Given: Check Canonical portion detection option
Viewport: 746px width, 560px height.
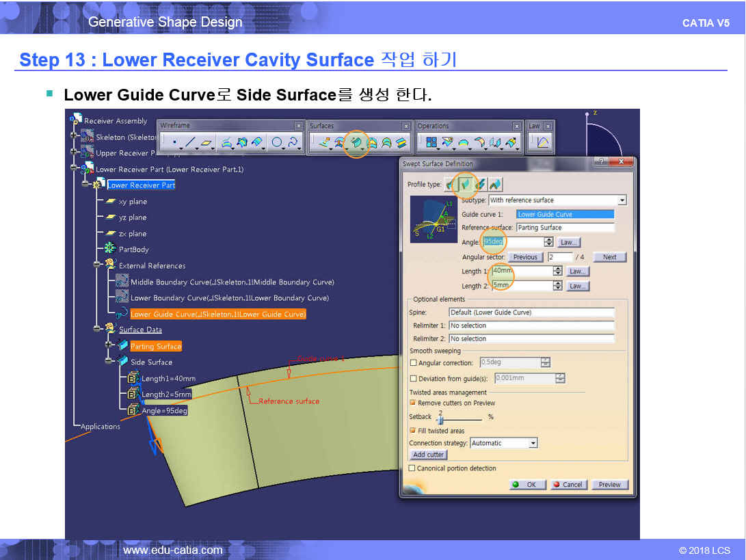Looking at the screenshot, I should 412,468.
